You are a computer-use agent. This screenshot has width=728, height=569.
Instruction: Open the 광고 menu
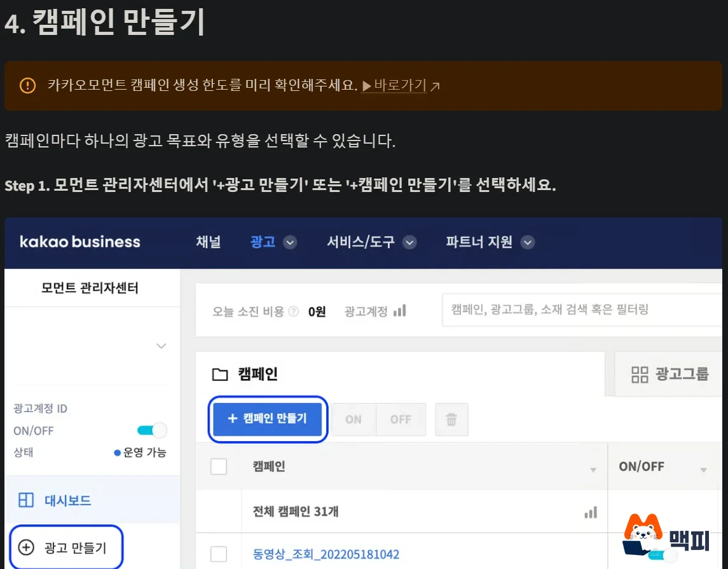(x=263, y=242)
